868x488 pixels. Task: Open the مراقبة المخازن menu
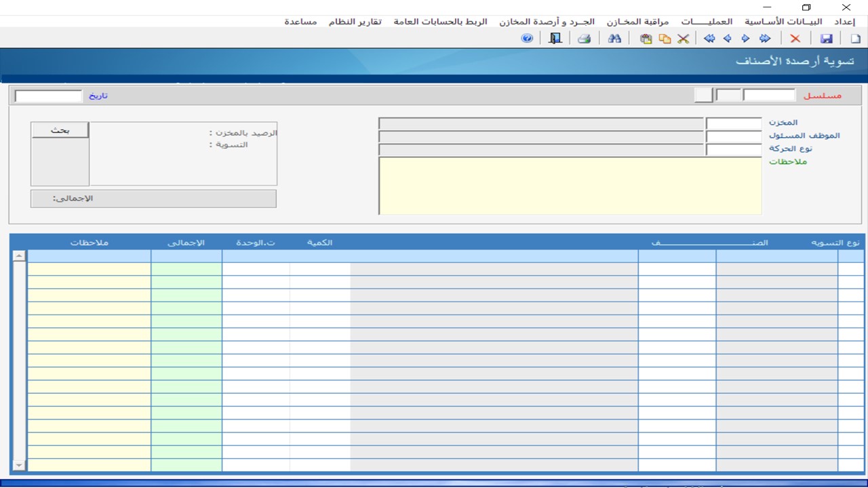point(637,22)
